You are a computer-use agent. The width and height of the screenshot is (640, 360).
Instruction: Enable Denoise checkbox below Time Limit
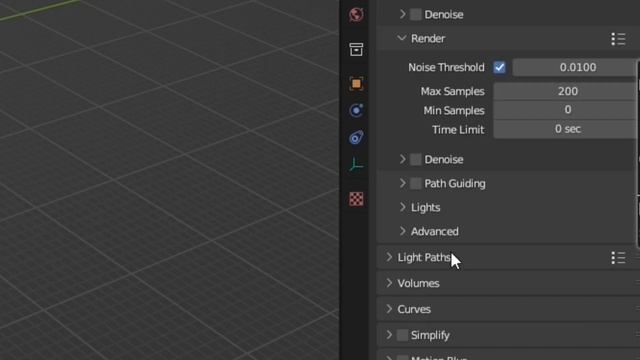(x=416, y=160)
